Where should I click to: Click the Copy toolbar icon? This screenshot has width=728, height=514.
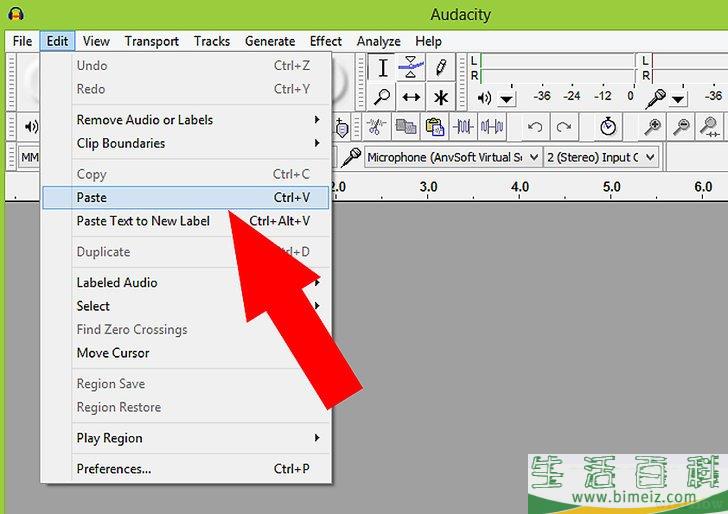click(405, 126)
